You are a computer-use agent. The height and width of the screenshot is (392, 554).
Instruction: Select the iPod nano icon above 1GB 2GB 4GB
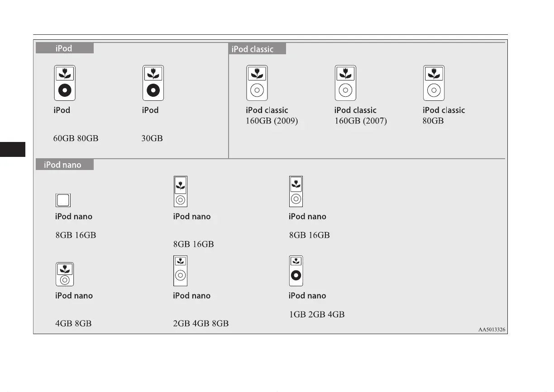[x=296, y=271]
